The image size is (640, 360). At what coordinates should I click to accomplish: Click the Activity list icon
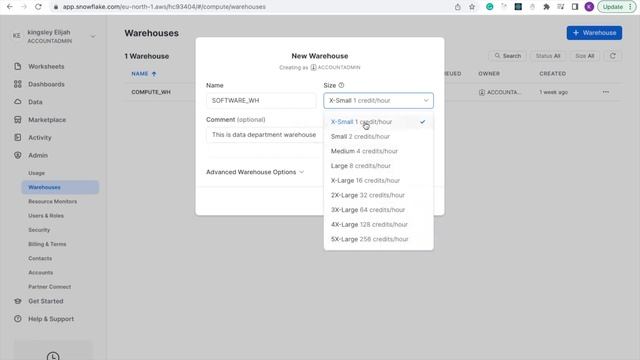tap(18, 138)
